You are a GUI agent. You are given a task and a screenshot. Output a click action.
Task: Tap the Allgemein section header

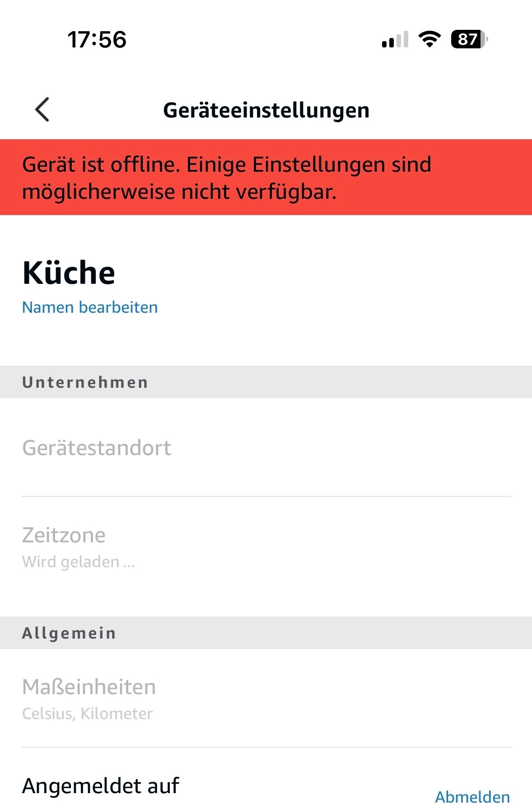[x=266, y=633]
